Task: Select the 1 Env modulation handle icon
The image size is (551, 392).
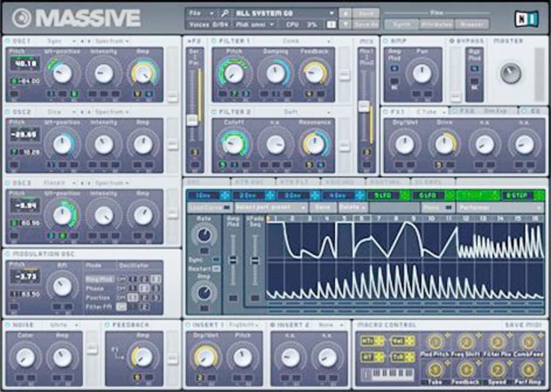Action: point(225,196)
